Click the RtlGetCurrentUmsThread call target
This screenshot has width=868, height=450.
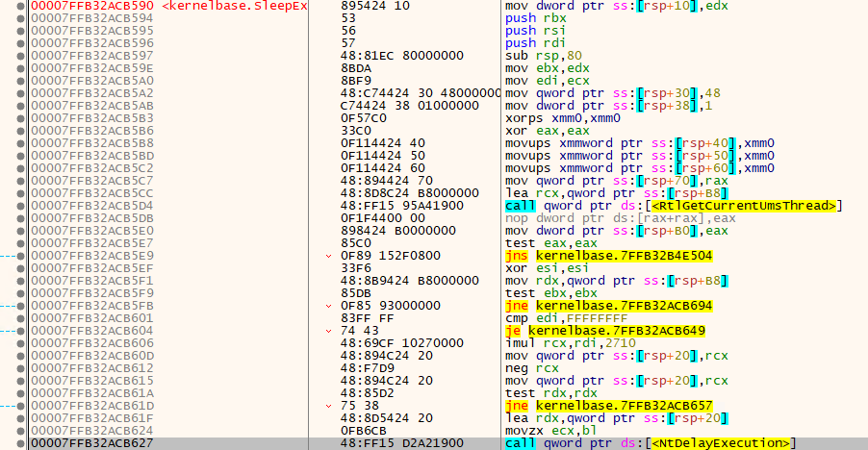point(744,206)
